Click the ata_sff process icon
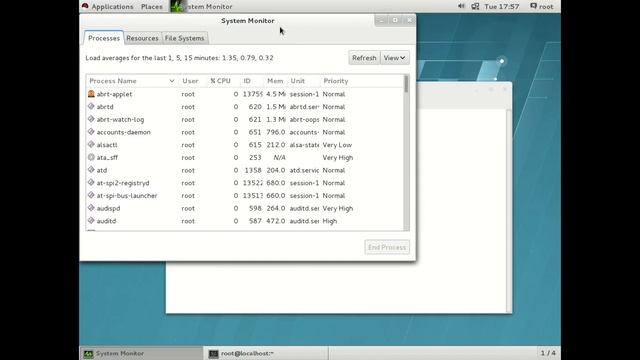This screenshot has height=360, width=640. tap(91, 157)
